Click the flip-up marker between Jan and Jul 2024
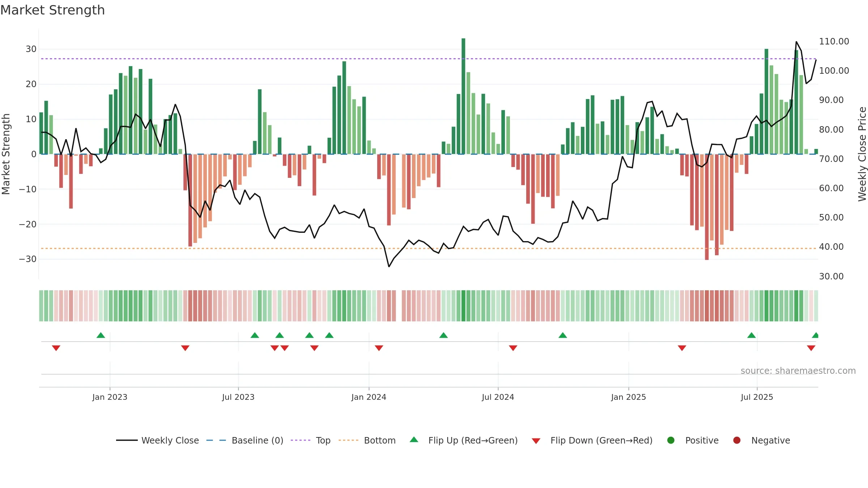The width and height of the screenshot is (868, 488). (x=443, y=335)
